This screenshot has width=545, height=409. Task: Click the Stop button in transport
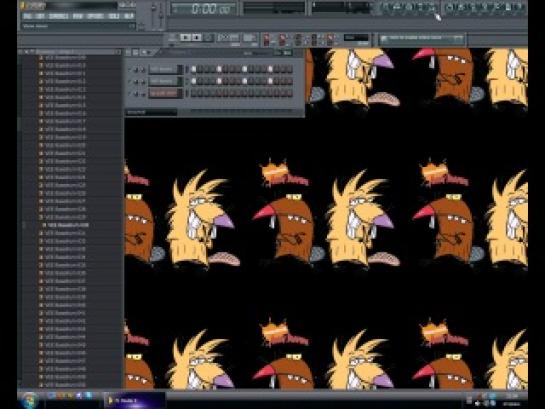coord(196,37)
